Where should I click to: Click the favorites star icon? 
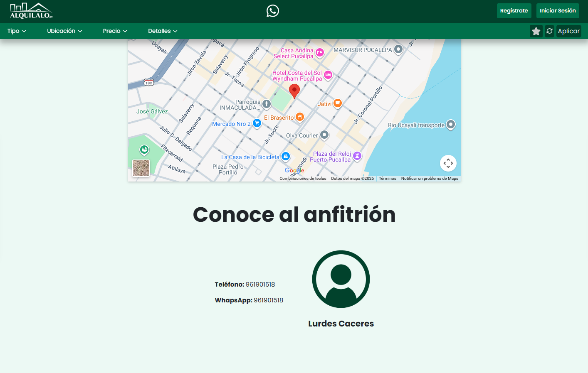point(536,31)
